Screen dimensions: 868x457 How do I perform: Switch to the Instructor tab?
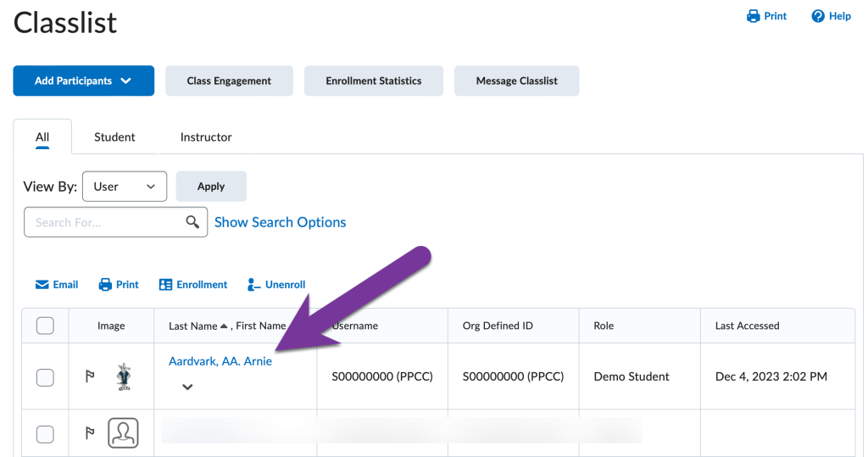click(206, 137)
